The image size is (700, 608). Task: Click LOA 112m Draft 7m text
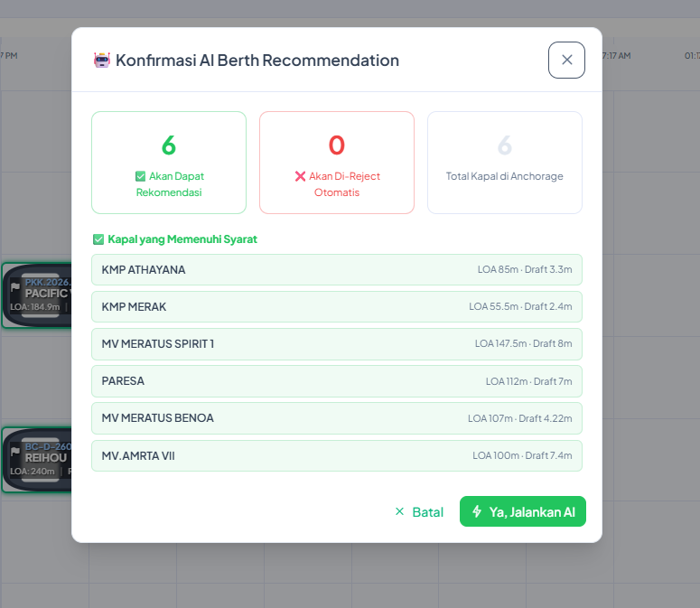[528, 381]
